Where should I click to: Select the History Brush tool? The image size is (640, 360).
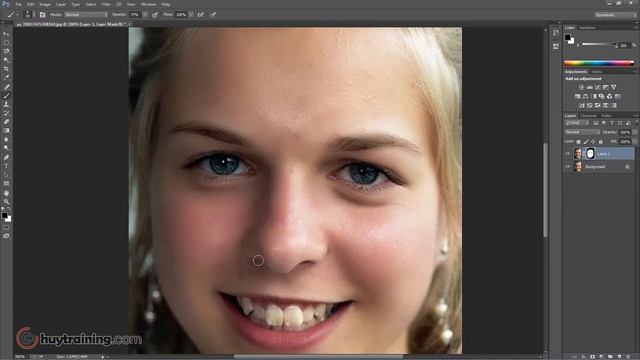6,113
